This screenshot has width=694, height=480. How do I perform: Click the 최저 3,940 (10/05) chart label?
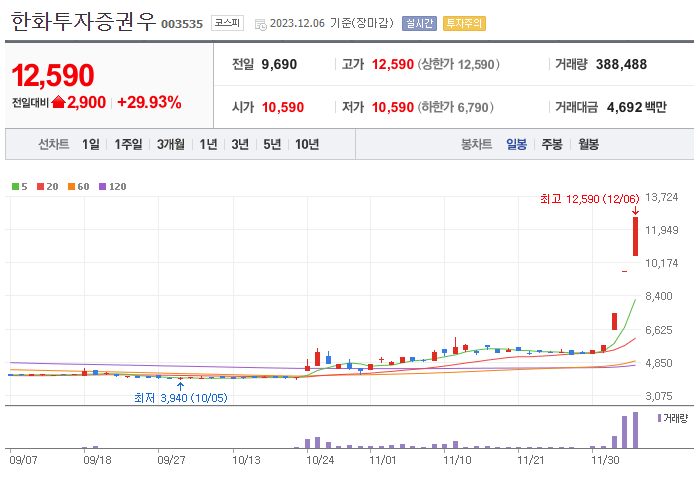pyautogui.click(x=181, y=398)
